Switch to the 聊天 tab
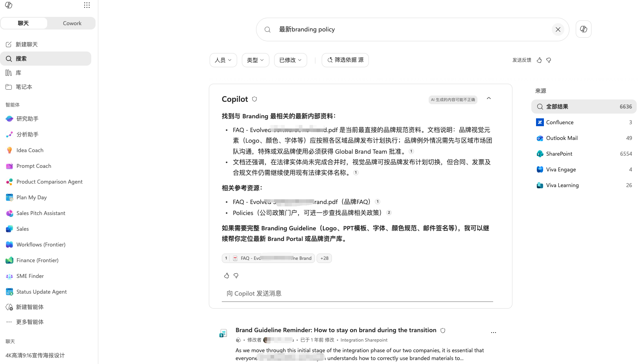The height and width of the screenshot is (364, 643). tap(24, 23)
